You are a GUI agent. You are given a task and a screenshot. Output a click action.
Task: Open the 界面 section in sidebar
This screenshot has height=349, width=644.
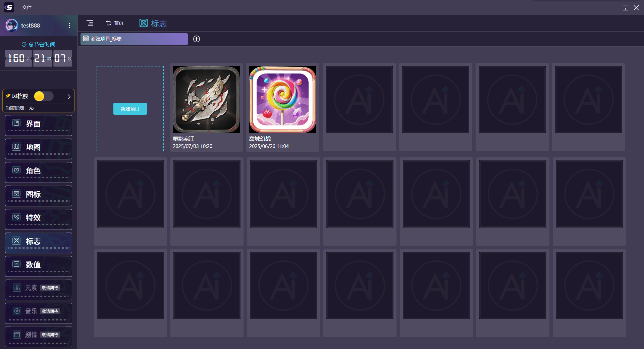39,125
